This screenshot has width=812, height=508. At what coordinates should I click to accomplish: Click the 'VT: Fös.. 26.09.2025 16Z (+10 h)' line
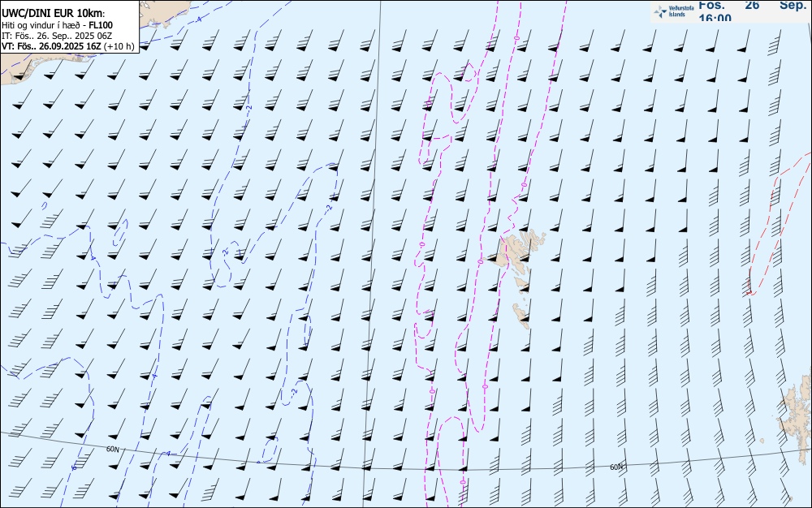68,46
